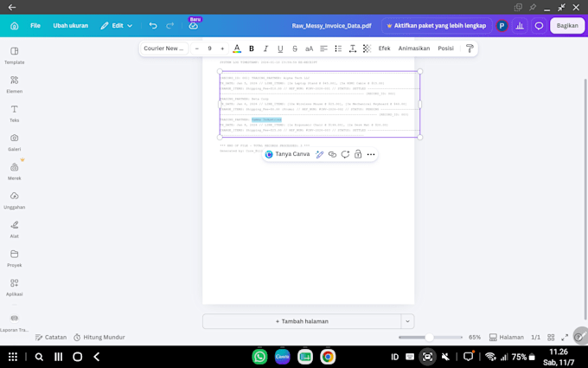The image size is (588, 368).
Task: Click Tanya Canva assistant button
Action: pos(287,154)
